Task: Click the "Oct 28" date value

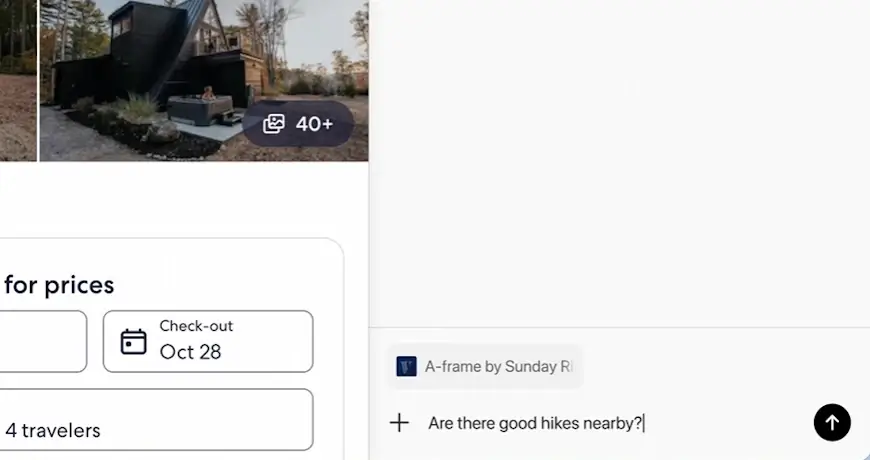Action: [190, 352]
